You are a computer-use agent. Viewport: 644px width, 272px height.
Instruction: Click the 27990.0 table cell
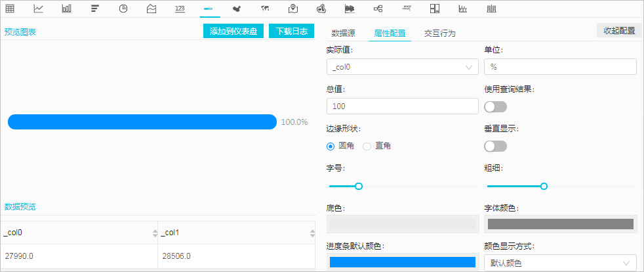point(79,256)
